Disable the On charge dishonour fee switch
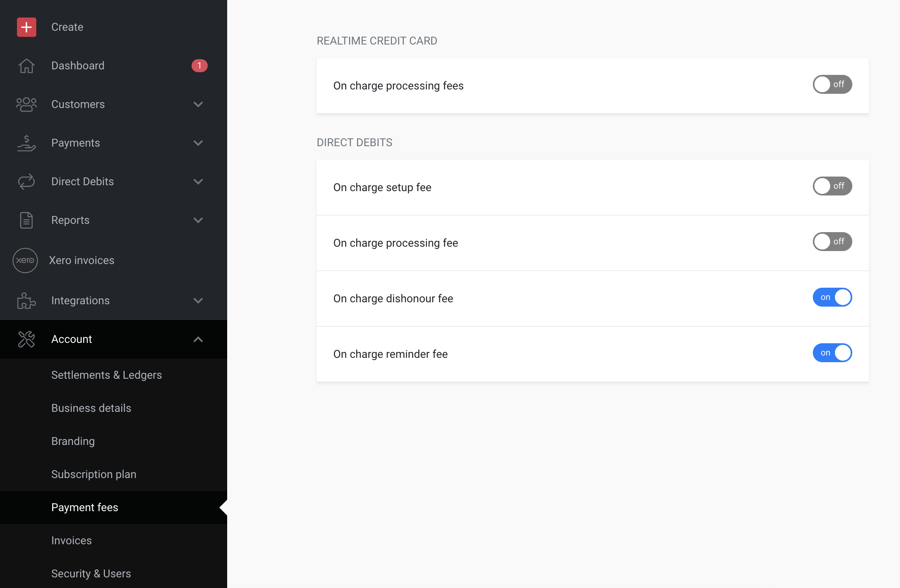The width and height of the screenshot is (900, 588). 832,297
